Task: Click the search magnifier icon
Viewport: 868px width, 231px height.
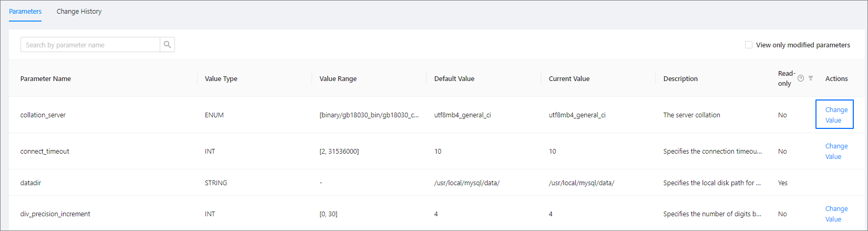Action: coord(167,45)
